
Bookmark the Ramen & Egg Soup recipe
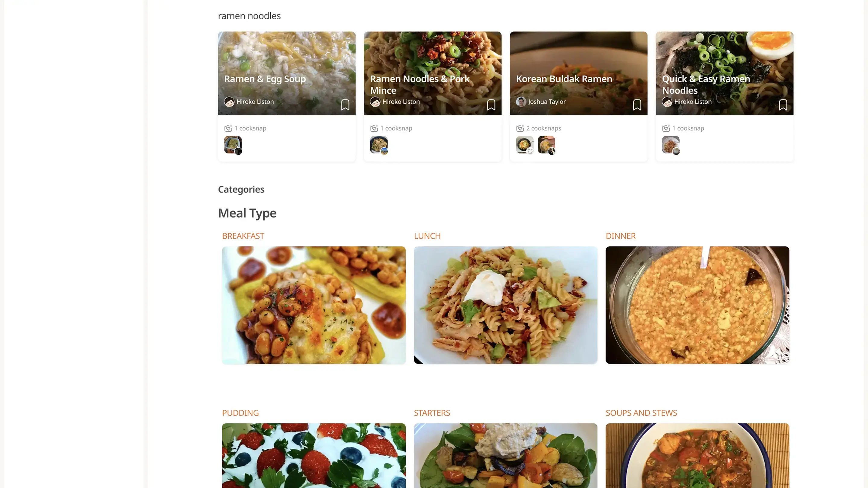tap(345, 105)
